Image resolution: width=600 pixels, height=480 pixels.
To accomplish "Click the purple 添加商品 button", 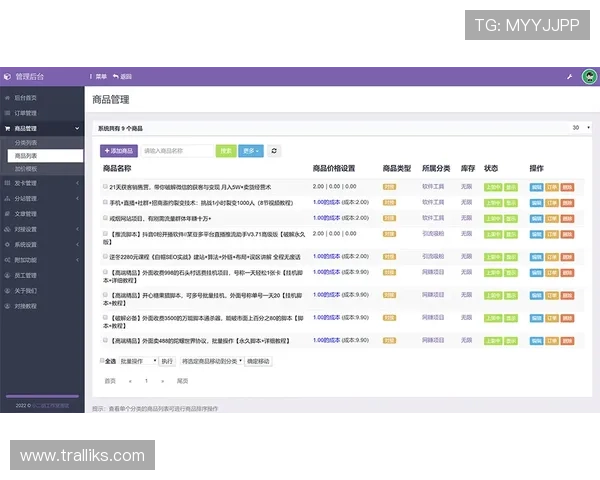I will point(119,151).
